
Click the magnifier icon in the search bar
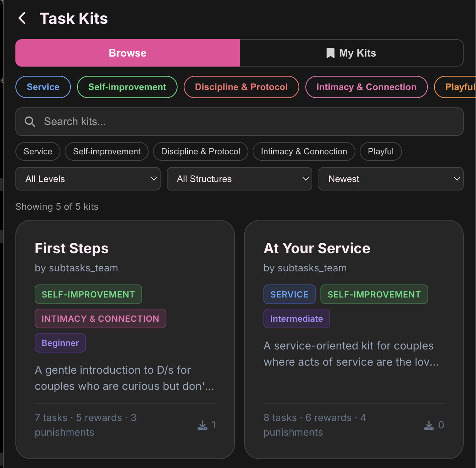[x=30, y=122]
